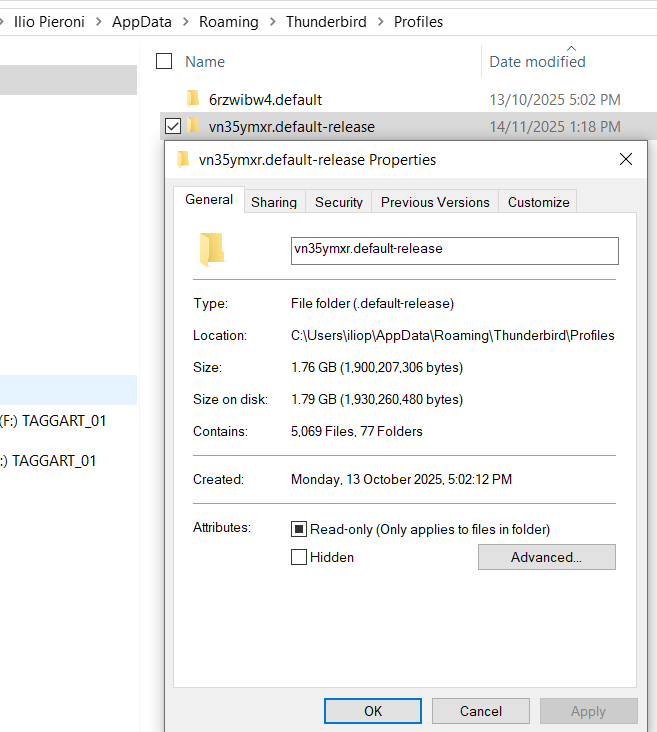Tick the select-all checkbox beside Name

pos(164,61)
